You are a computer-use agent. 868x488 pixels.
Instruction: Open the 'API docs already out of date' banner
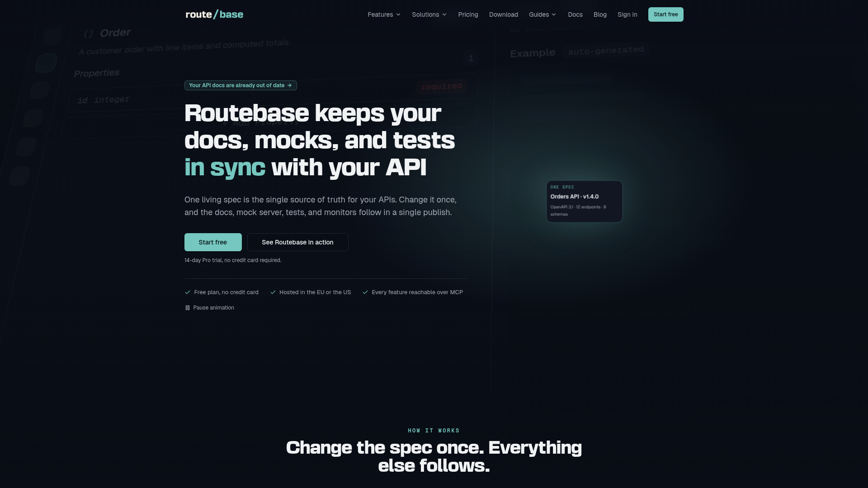[241, 85]
